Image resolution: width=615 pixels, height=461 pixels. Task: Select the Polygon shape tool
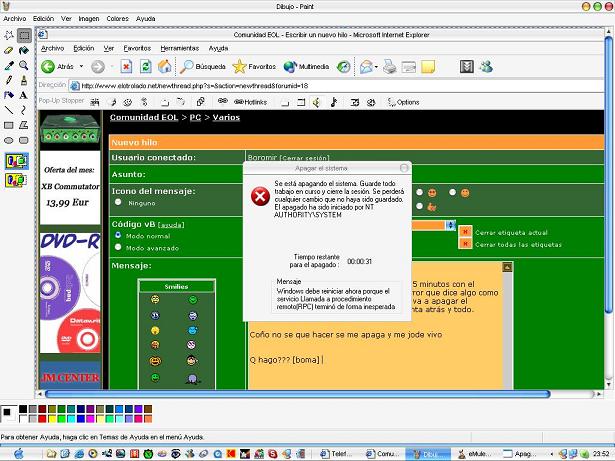click(24, 125)
